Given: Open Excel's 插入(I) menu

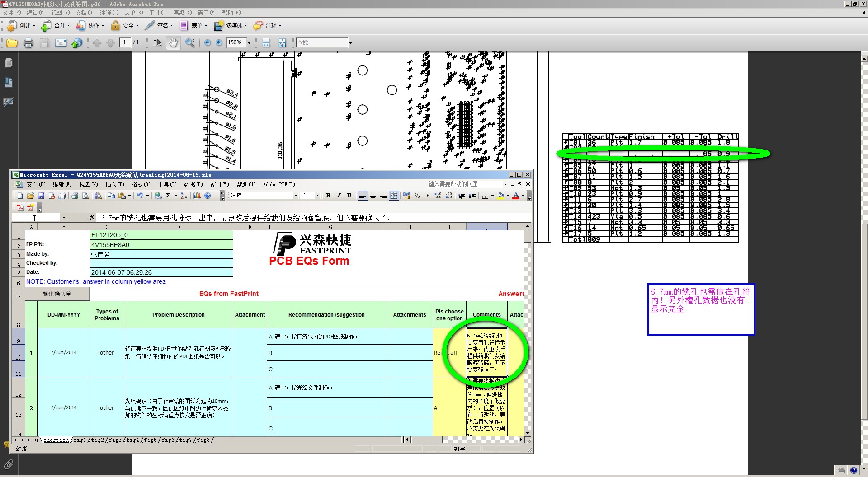Looking at the screenshot, I should pos(114,184).
